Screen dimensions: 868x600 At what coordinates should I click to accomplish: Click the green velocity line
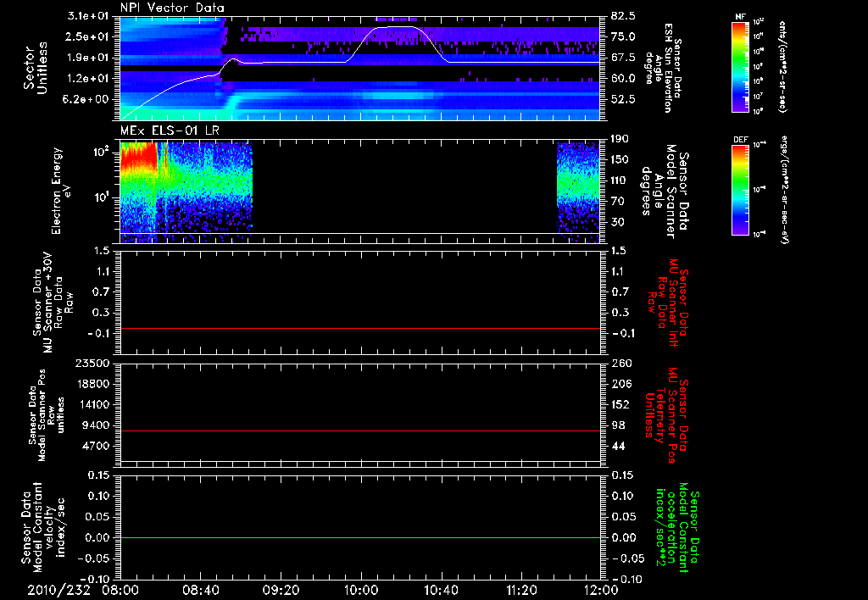(360, 537)
